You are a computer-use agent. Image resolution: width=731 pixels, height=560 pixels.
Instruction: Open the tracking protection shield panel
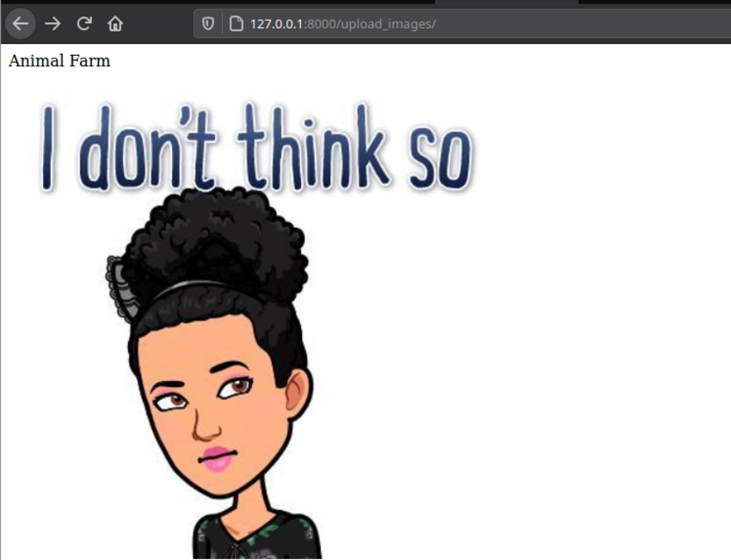[x=208, y=24]
